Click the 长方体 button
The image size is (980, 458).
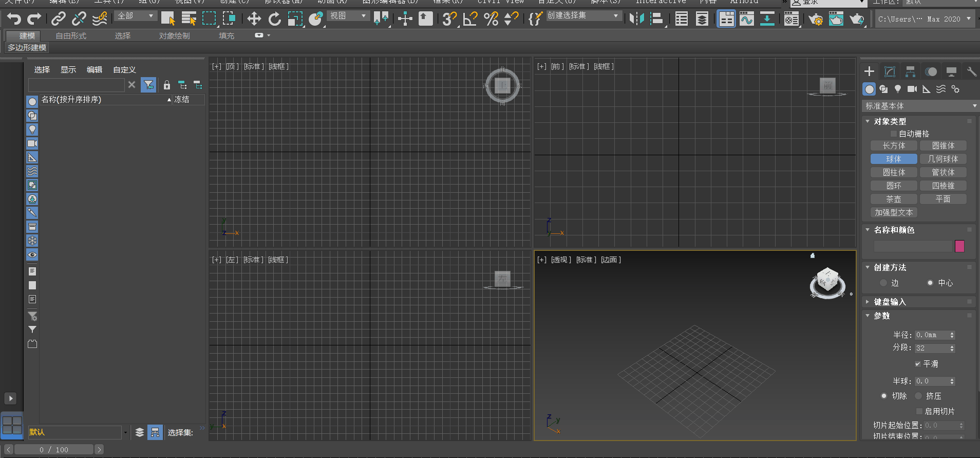894,146
